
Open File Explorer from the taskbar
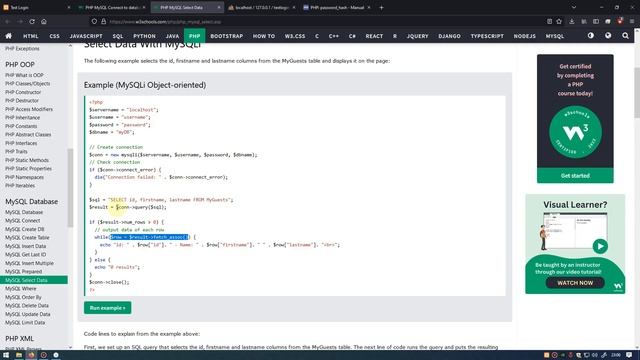point(19,355)
